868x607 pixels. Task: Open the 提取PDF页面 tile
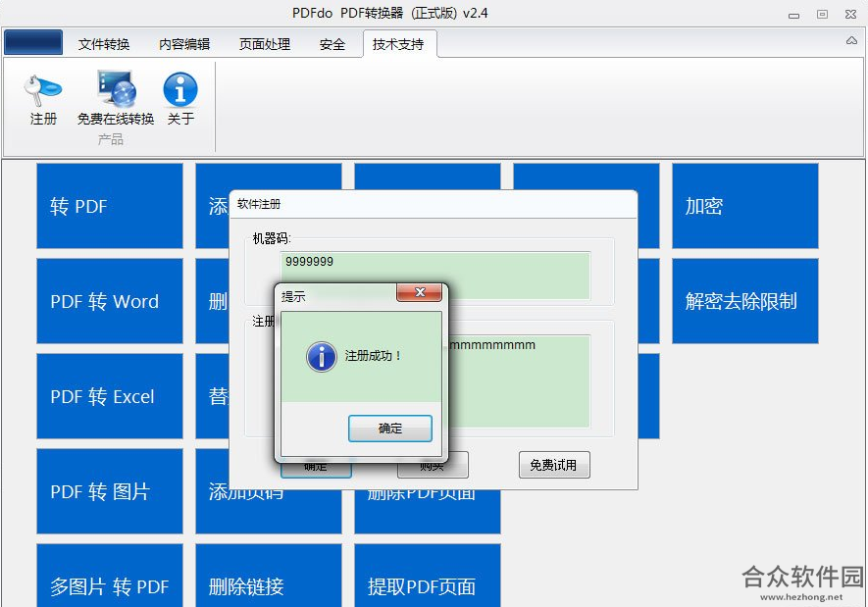point(428,576)
